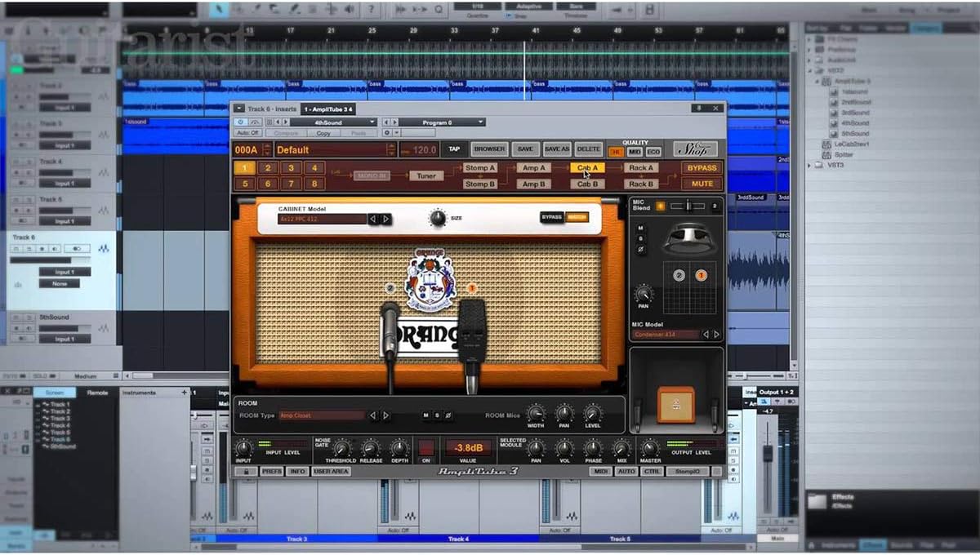The image size is (980, 555).
Task: Select the 1 - AmpliTube 3 4 insert tab
Action: 327,109
